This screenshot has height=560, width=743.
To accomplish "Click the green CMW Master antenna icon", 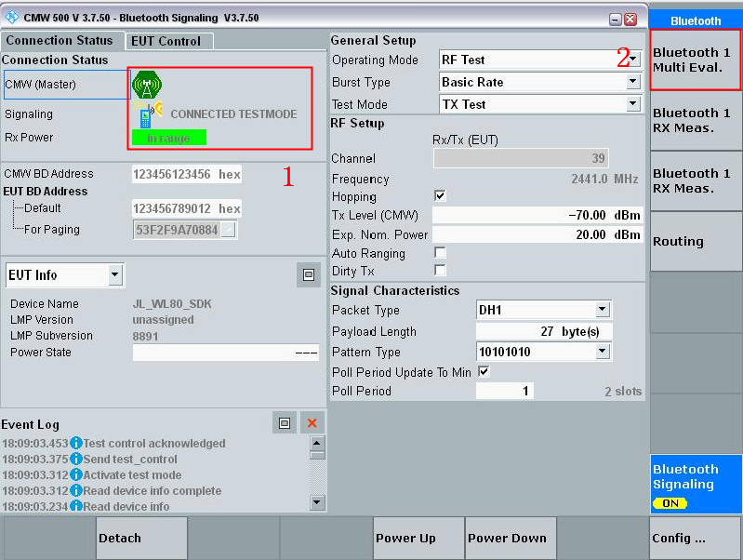I will click(x=147, y=85).
